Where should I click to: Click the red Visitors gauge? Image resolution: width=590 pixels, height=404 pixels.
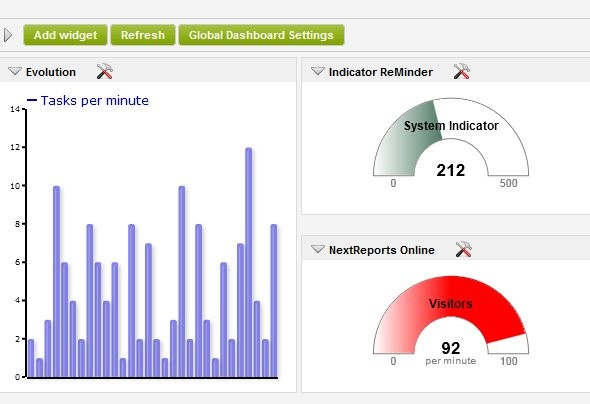[x=451, y=315]
